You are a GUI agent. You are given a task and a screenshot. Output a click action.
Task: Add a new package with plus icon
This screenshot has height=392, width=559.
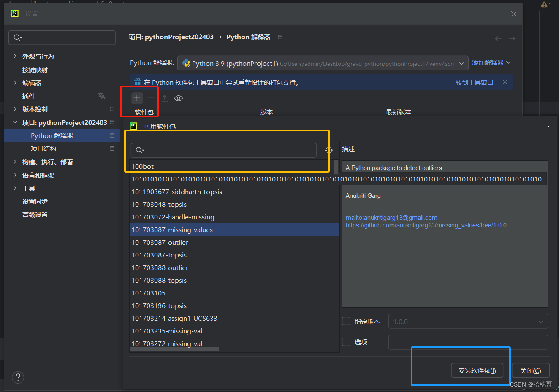pyautogui.click(x=137, y=98)
